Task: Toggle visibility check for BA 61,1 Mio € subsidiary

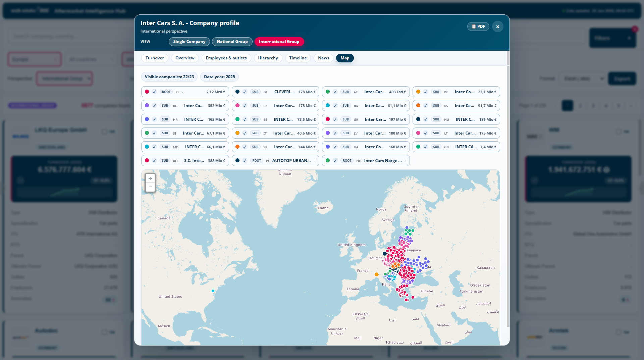Action: [x=335, y=106]
